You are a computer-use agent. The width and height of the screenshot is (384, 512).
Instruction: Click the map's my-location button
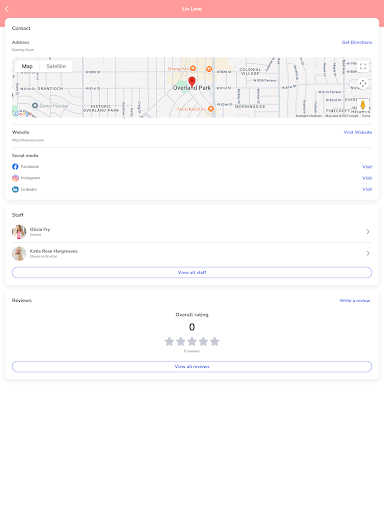coord(363,83)
